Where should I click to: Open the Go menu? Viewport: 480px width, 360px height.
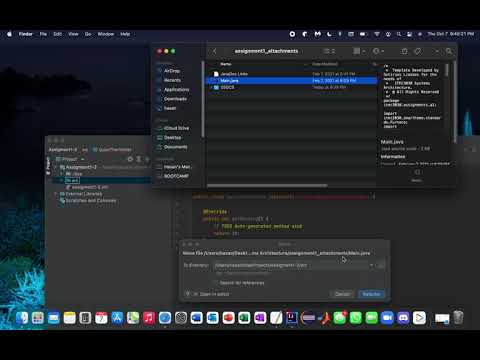(x=88, y=34)
